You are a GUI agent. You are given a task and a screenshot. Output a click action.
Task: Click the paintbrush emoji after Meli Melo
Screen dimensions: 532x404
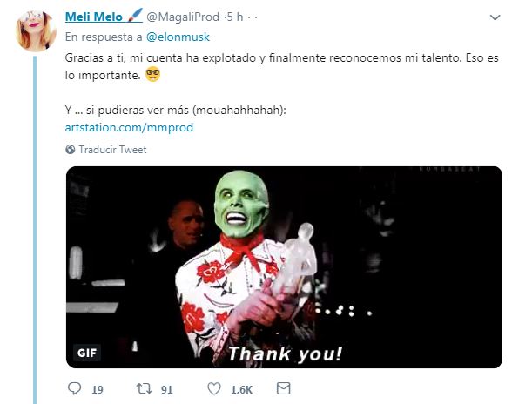click(x=135, y=16)
